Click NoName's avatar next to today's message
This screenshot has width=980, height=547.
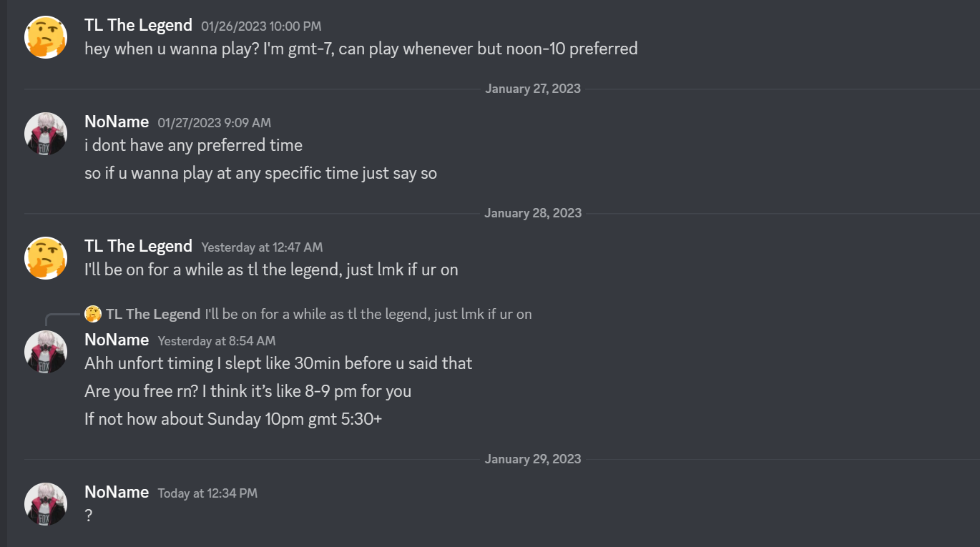pyautogui.click(x=46, y=503)
